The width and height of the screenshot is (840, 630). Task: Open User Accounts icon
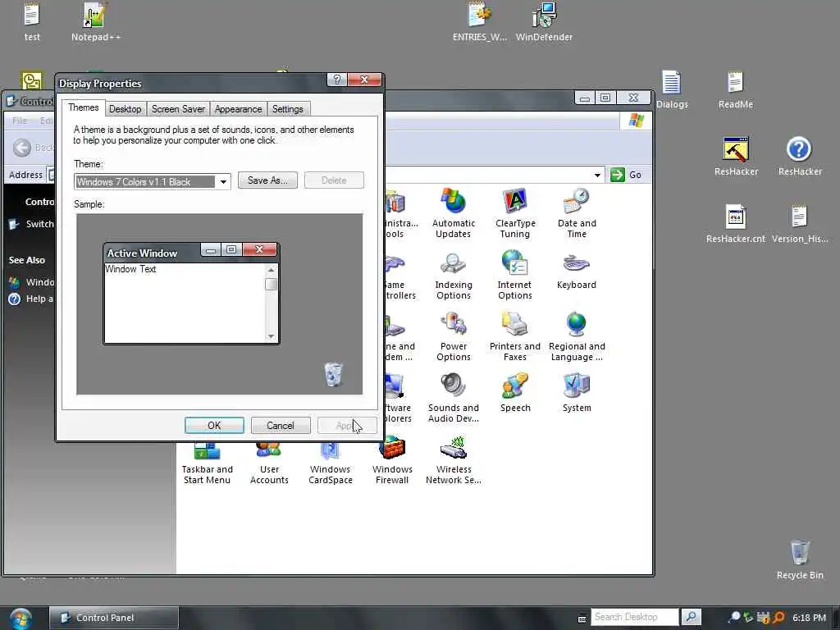point(269,463)
